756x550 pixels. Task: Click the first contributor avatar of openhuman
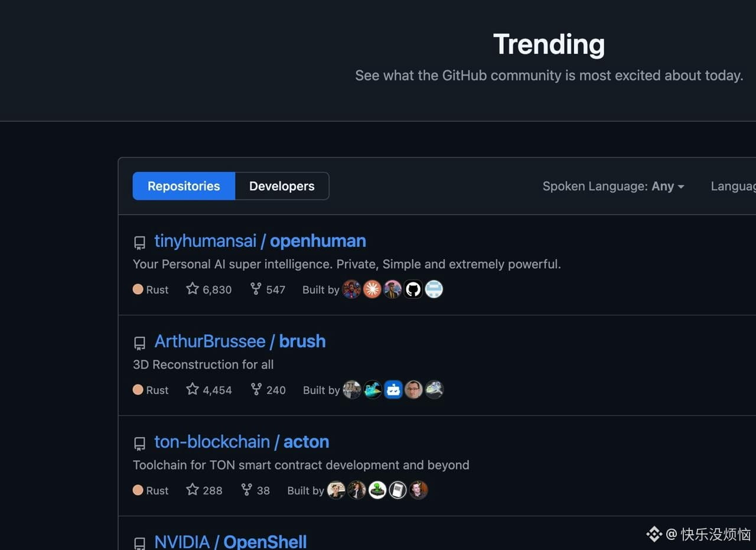tap(351, 289)
